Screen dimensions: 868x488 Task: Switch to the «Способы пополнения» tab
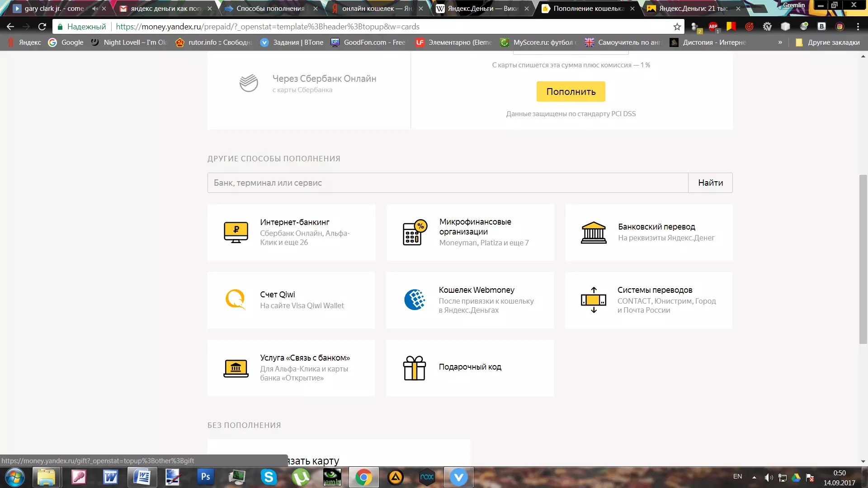click(270, 8)
